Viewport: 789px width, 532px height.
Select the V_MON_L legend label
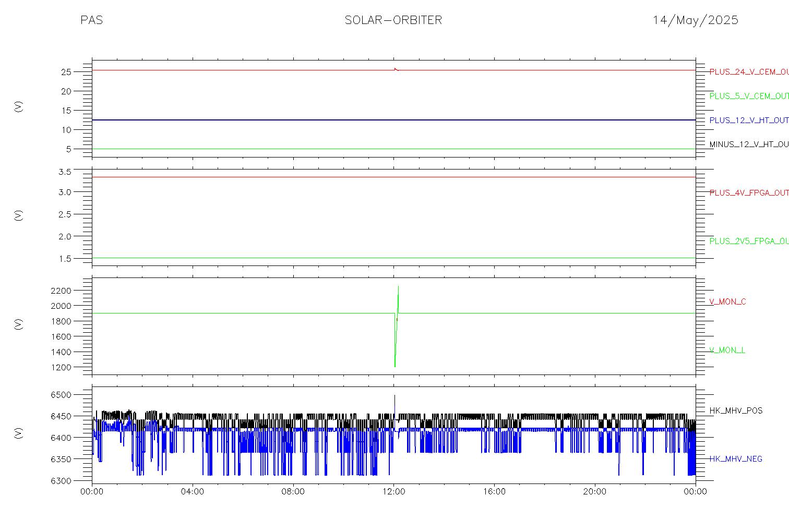click(727, 350)
